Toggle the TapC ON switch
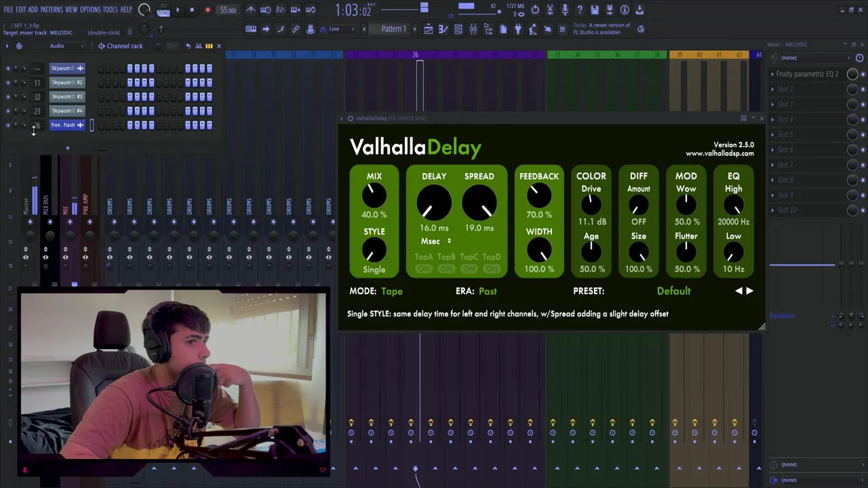This screenshot has height=488, width=868. coord(469,269)
